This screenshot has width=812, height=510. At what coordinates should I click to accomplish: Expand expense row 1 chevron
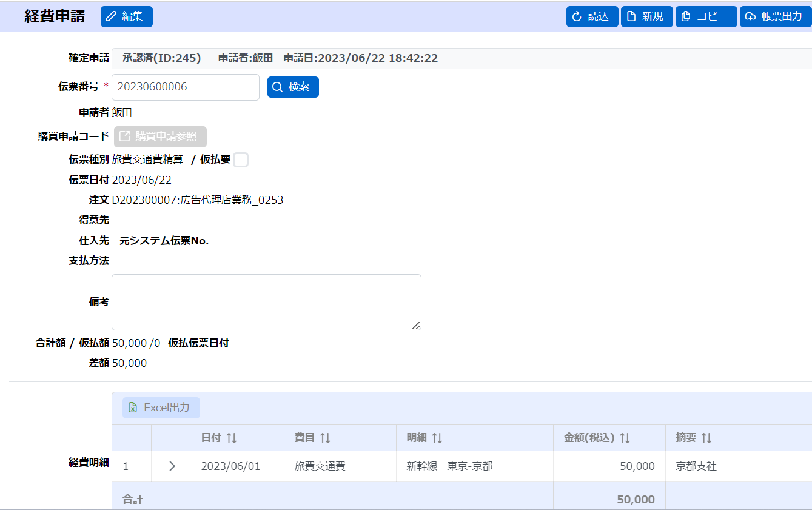tap(172, 466)
